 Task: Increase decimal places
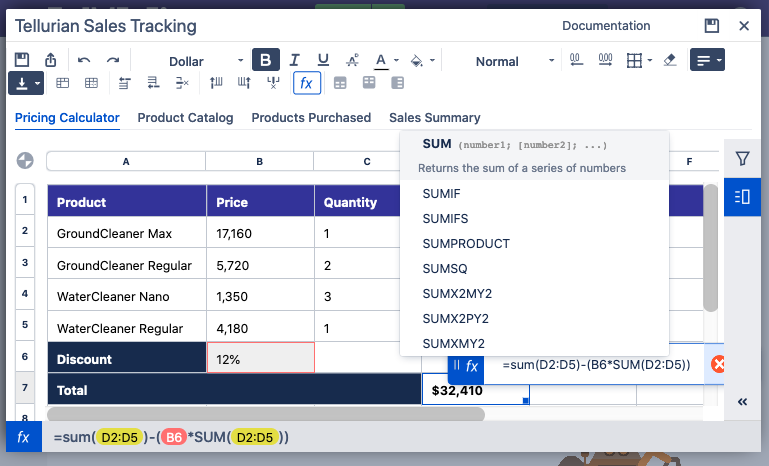606,60
